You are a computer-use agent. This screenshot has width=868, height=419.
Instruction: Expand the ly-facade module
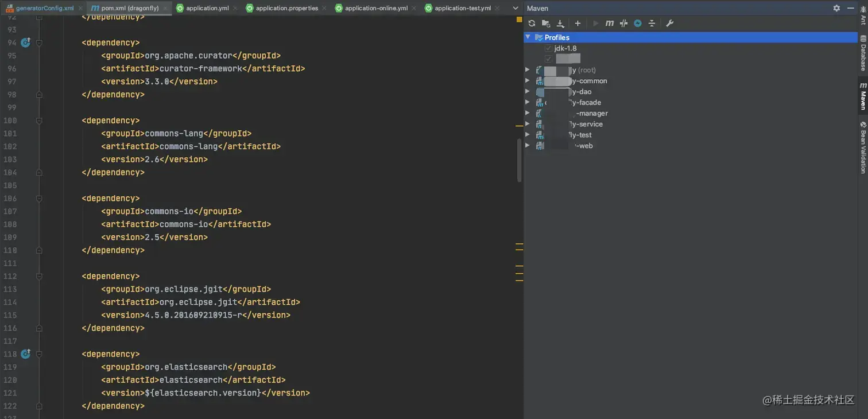pyautogui.click(x=528, y=103)
